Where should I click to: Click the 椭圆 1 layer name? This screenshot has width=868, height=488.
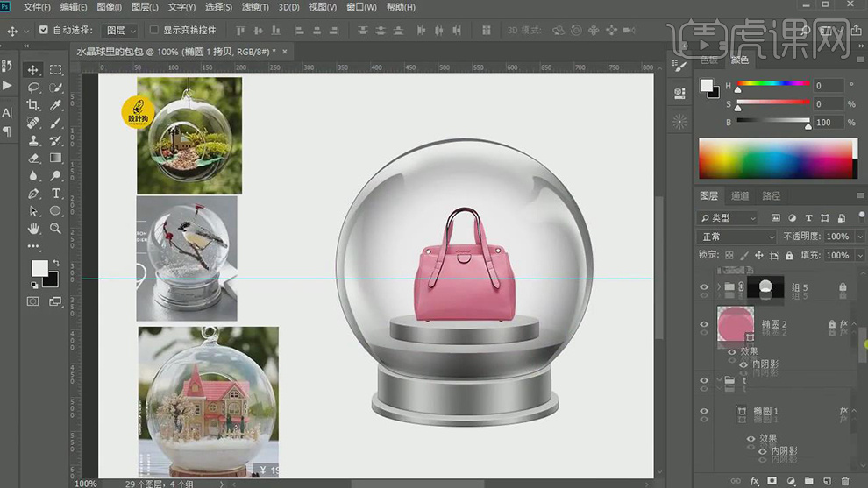[x=766, y=411]
